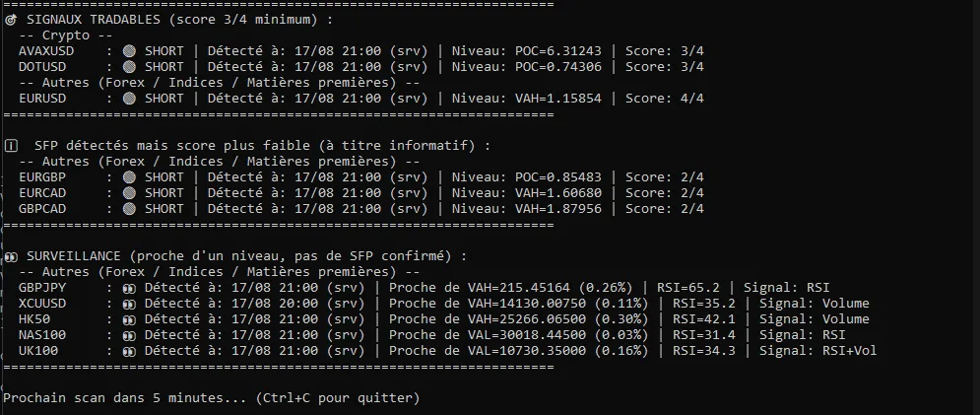Click the info icon beside SFP détectés
This screenshot has width=980, height=415.
coord(11,146)
